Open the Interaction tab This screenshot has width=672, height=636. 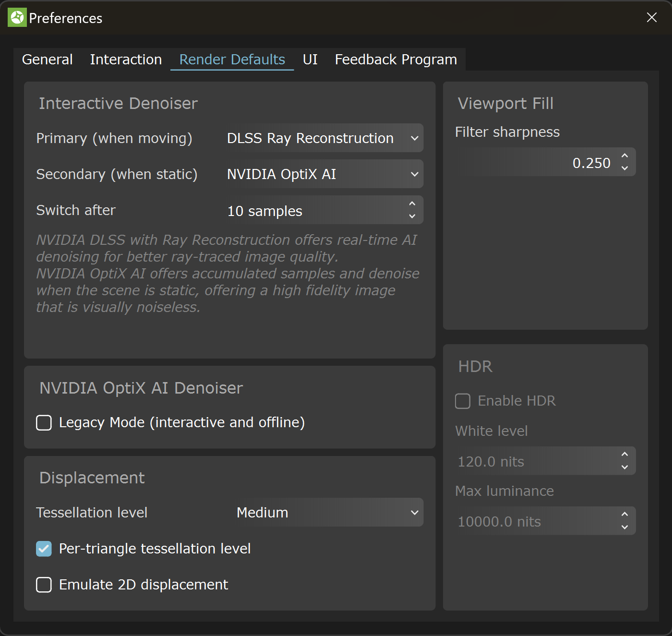point(126,60)
